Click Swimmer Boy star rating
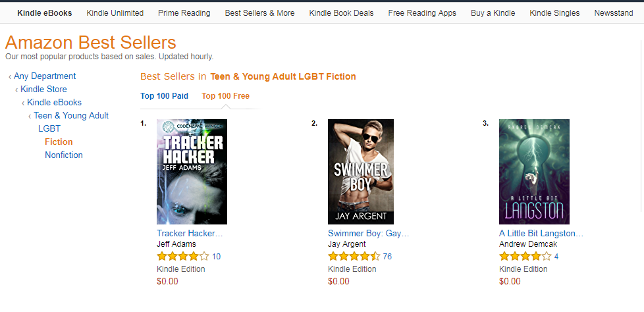Image resolution: width=644 pixels, height=312 pixels. [354, 257]
